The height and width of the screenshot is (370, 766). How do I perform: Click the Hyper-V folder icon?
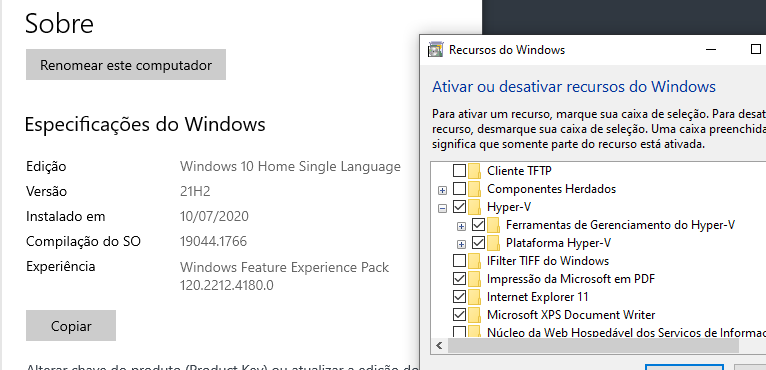point(475,207)
